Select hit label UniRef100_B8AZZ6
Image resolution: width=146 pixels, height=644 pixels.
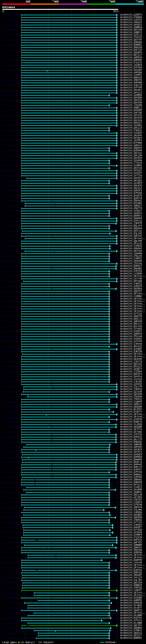(131, 77)
